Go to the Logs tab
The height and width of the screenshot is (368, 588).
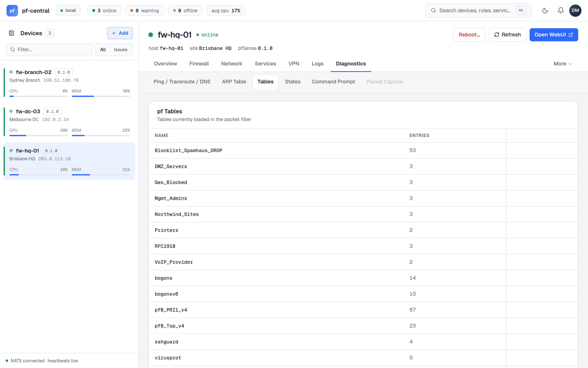pos(317,64)
